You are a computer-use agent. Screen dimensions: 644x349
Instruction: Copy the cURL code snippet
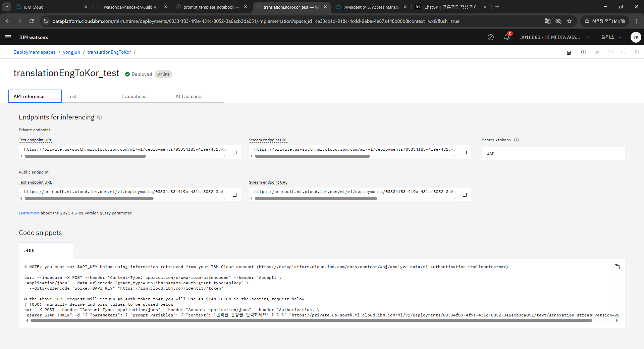click(617, 267)
